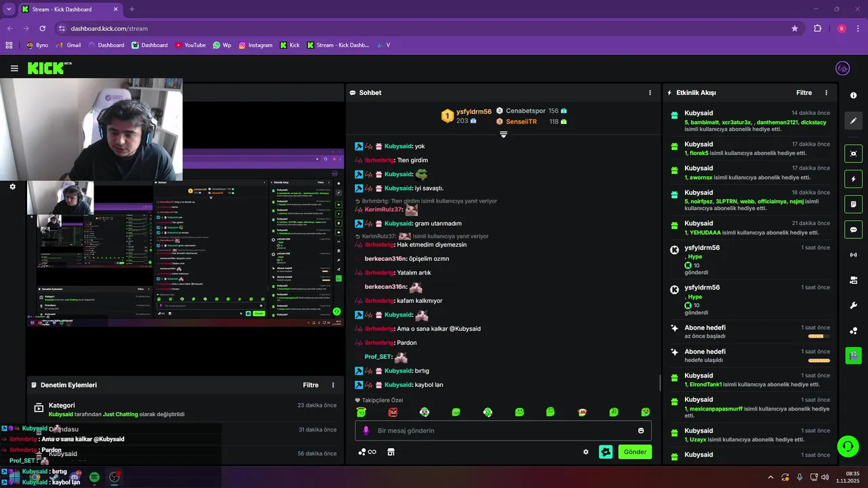Screen dimensions: 868x488
Task: Open Etkinlik Akışı Filtre dropdown
Action: pyautogui.click(x=804, y=93)
